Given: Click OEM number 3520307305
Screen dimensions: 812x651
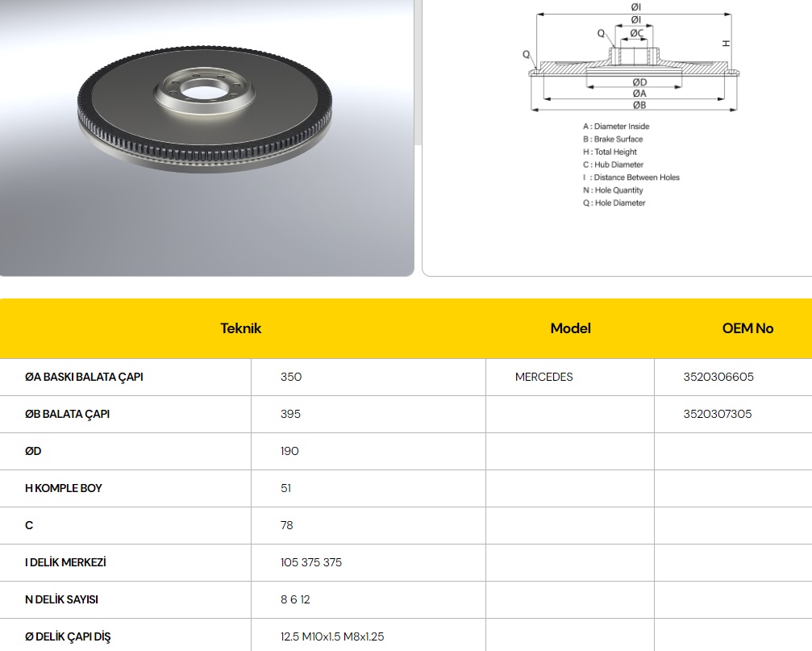Looking at the screenshot, I should point(717,414).
